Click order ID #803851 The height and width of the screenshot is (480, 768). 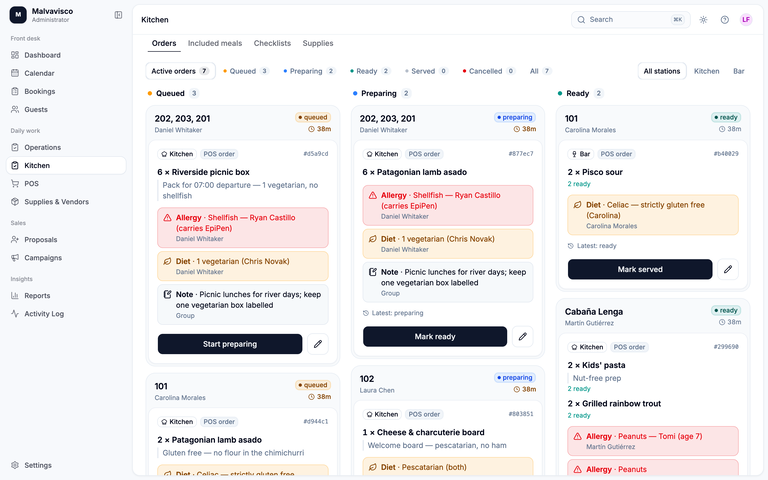tap(521, 414)
